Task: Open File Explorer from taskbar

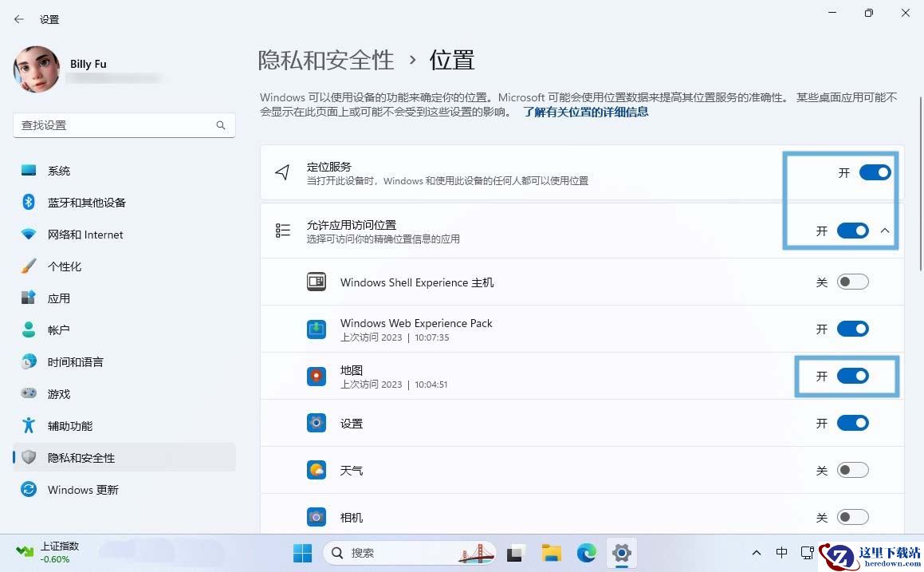Action: click(552, 553)
